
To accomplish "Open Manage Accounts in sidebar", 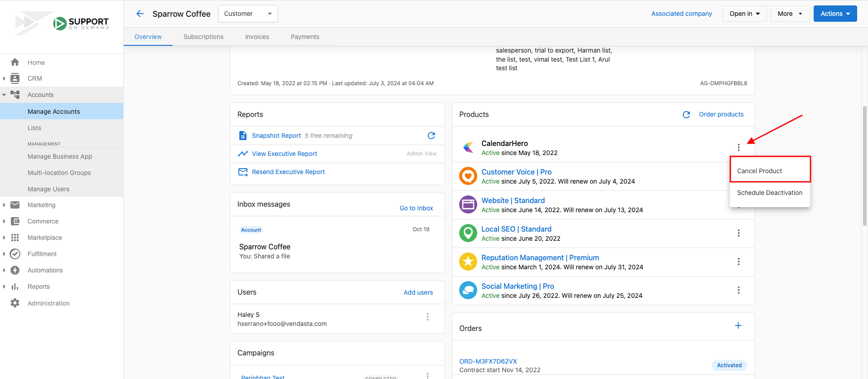I will pos(62,112).
